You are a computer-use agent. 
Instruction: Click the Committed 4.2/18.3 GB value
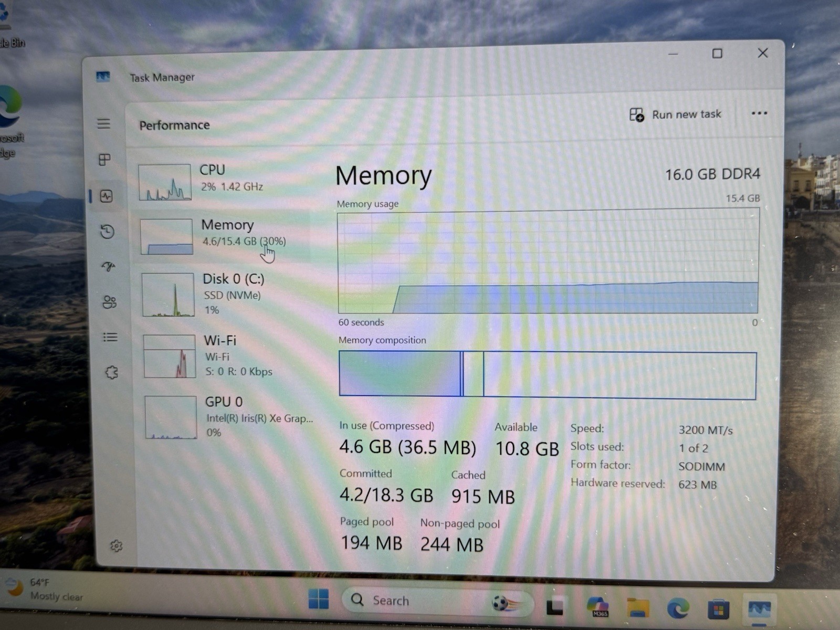(386, 495)
